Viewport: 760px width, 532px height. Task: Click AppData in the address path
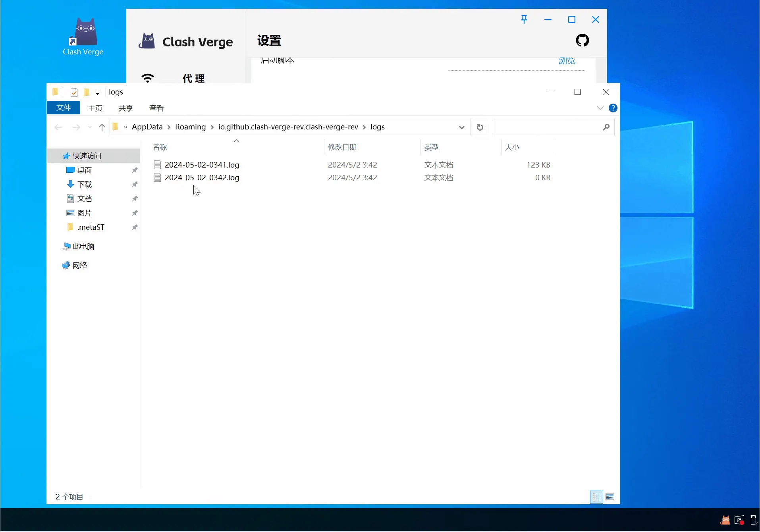coord(147,127)
